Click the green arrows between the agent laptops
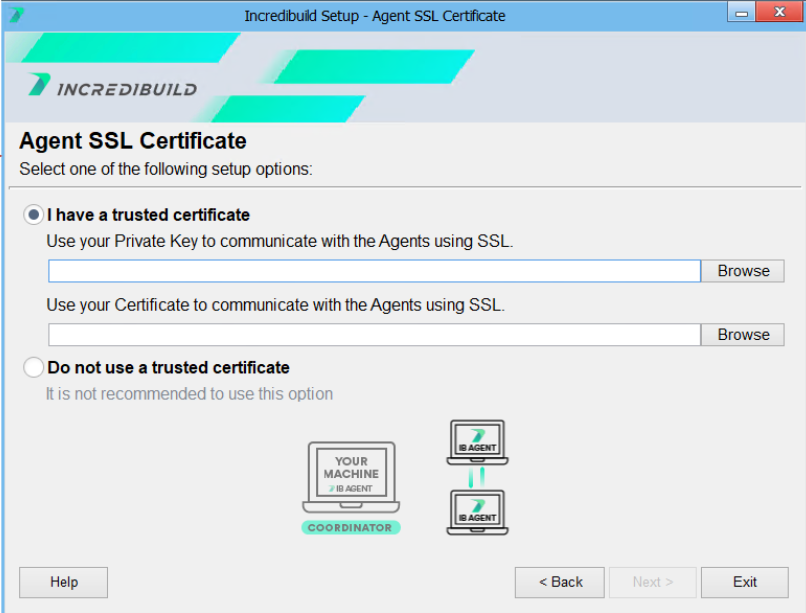 [477, 478]
